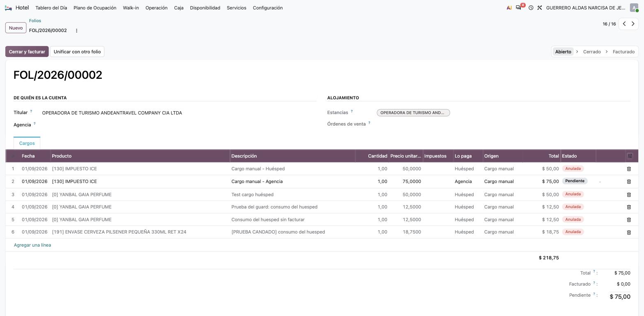The width and height of the screenshot is (644, 316).
Task: Open the Servicios menu
Action: click(x=237, y=8)
